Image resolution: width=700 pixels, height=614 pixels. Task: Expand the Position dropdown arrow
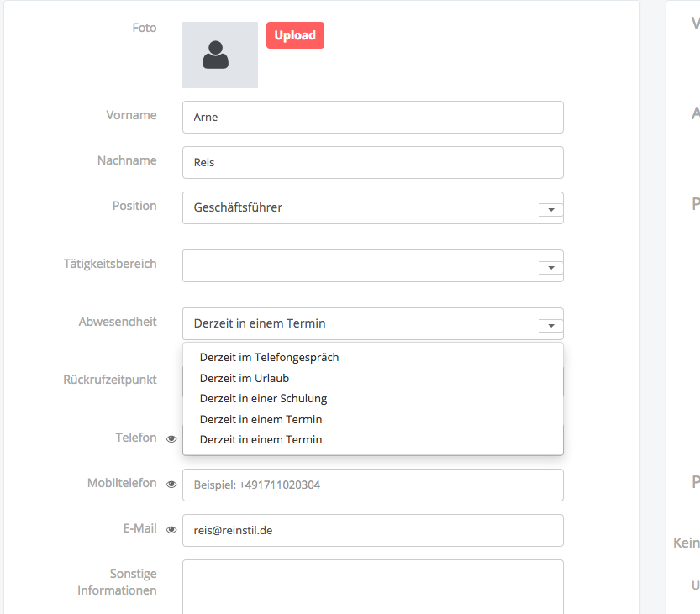click(550, 209)
